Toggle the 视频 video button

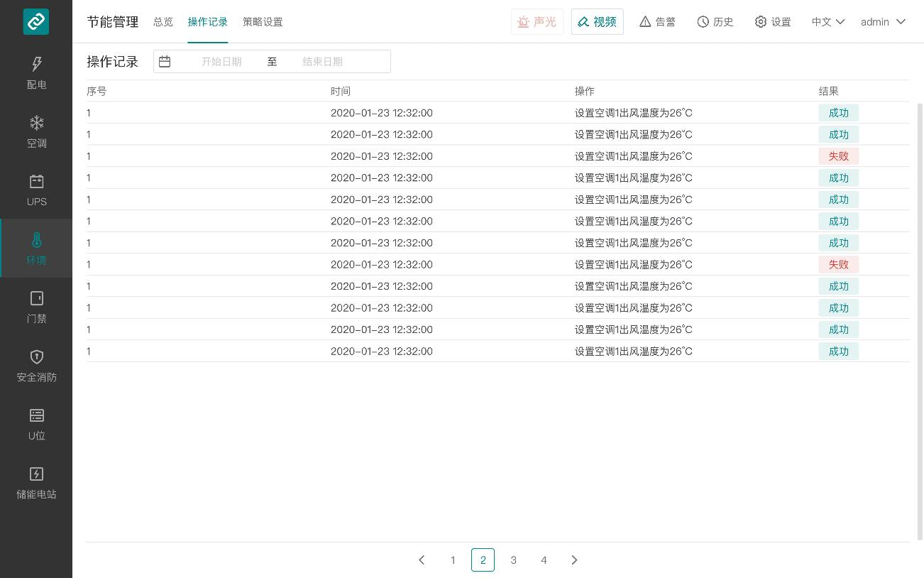click(x=597, y=22)
